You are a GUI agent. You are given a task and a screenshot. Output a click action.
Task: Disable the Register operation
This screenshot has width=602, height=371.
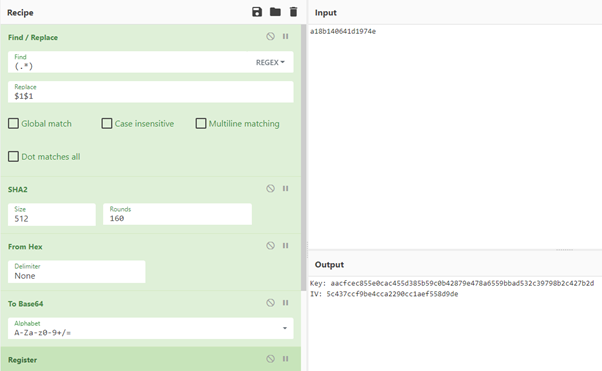270,359
